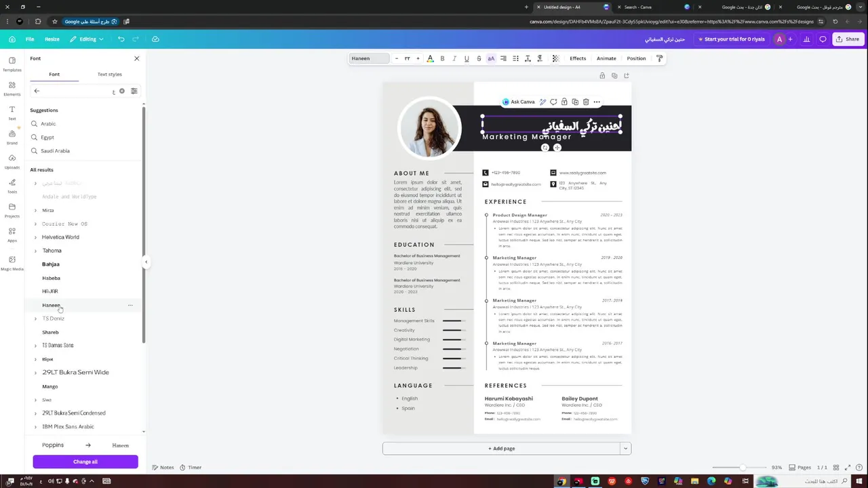The height and width of the screenshot is (488, 868).
Task: Toggle underline formatting
Action: pyautogui.click(x=467, y=58)
